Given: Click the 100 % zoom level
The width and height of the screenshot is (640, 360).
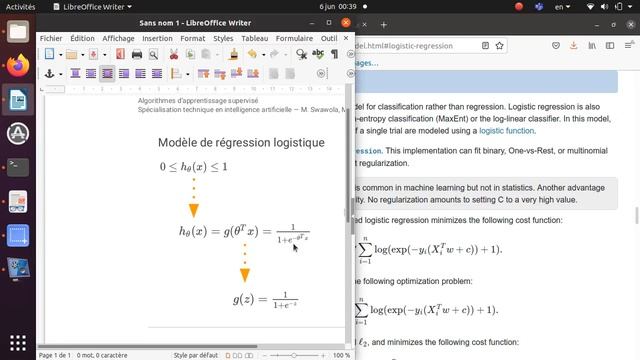Looking at the screenshot, I should point(341,356).
